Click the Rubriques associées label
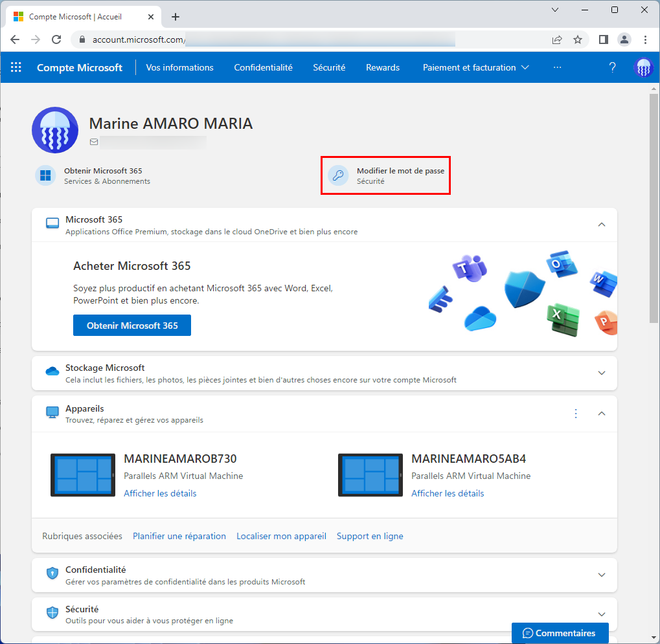This screenshot has height=644, width=660. click(x=82, y=536)
